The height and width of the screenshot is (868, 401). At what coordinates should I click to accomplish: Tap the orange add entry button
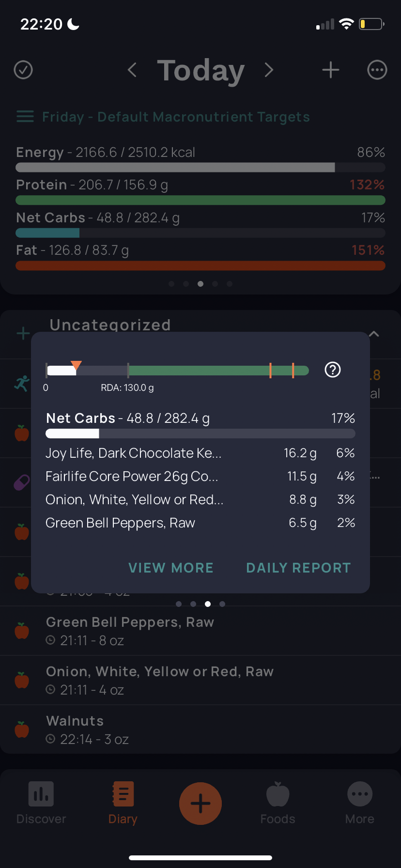(200, 804)
